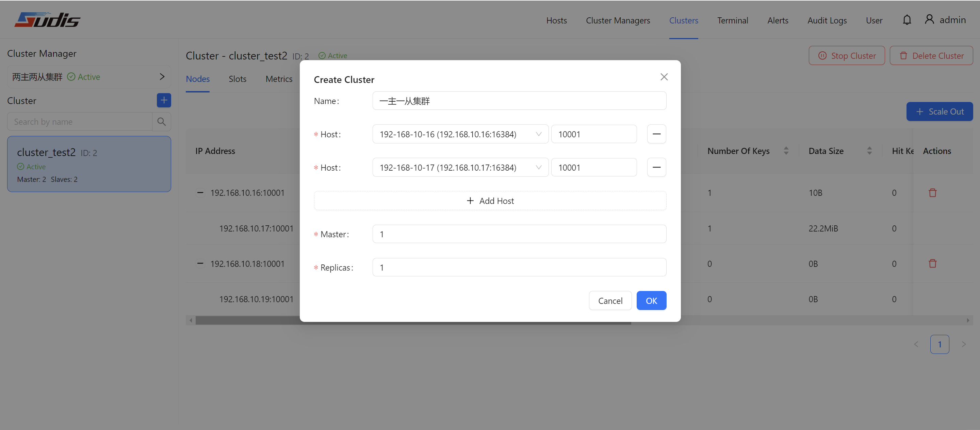Image resolution: width=980 pixels, height=430 pixels.
Task: Click the Actions column header
Action: coord(937,151)
